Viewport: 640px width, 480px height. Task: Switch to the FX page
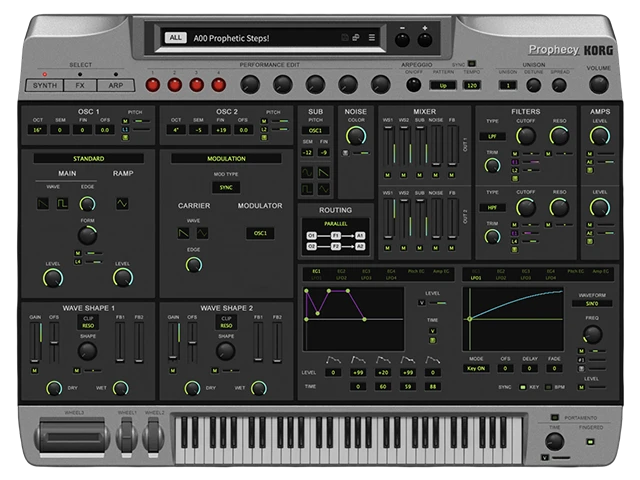(80, 85)
